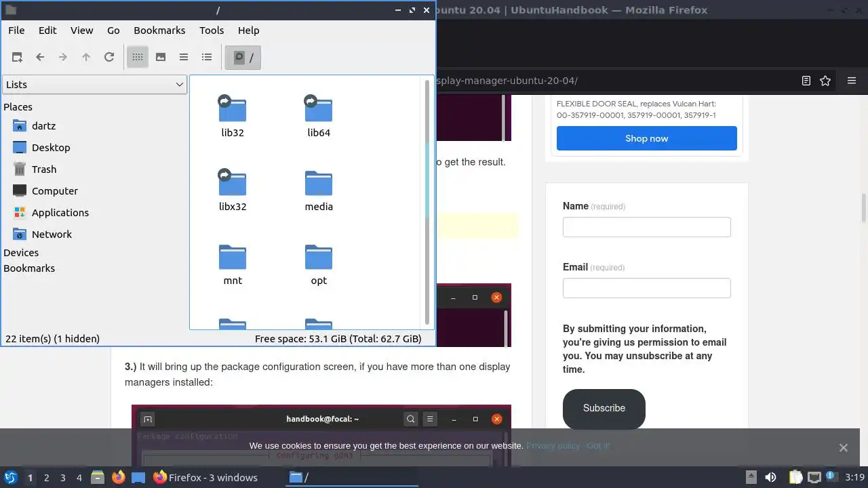Open the clipboard manager tray icon
This screenshot has width=868, height=488.
coord(795,478)
